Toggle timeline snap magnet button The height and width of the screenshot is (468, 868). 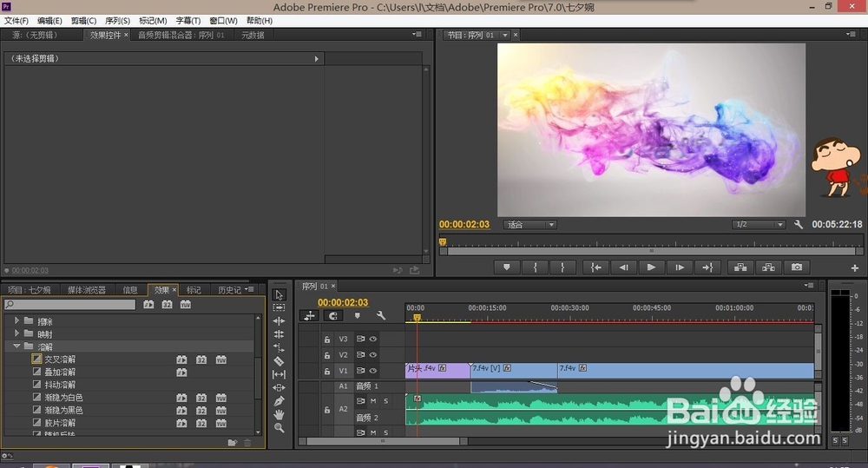click(x=332, y=316)
